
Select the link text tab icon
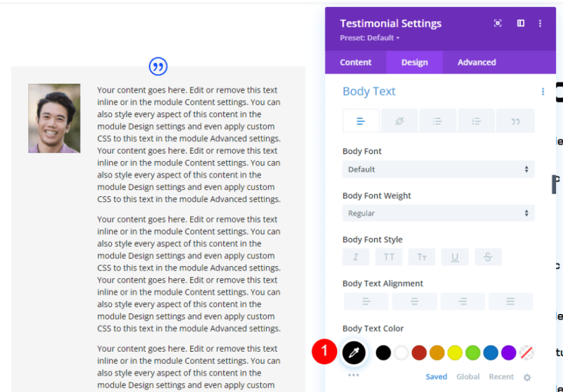point(399,121)
